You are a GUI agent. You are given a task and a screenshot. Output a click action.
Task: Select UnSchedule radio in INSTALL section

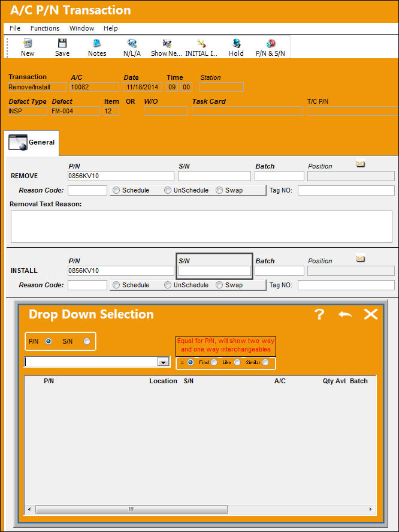tap(168, 285)
